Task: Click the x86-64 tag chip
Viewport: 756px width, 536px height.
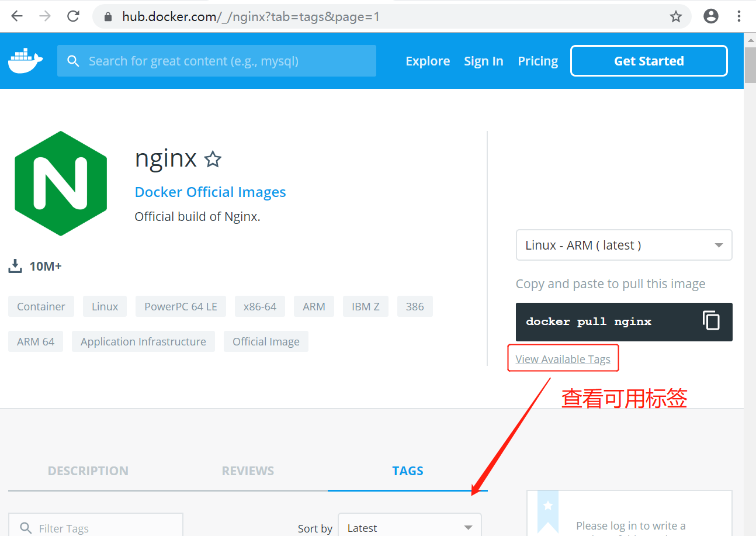Action: [260, 306]
